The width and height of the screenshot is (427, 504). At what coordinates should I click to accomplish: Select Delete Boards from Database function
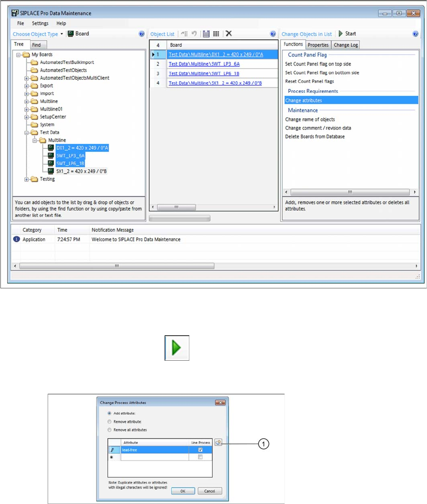(315, 137)
